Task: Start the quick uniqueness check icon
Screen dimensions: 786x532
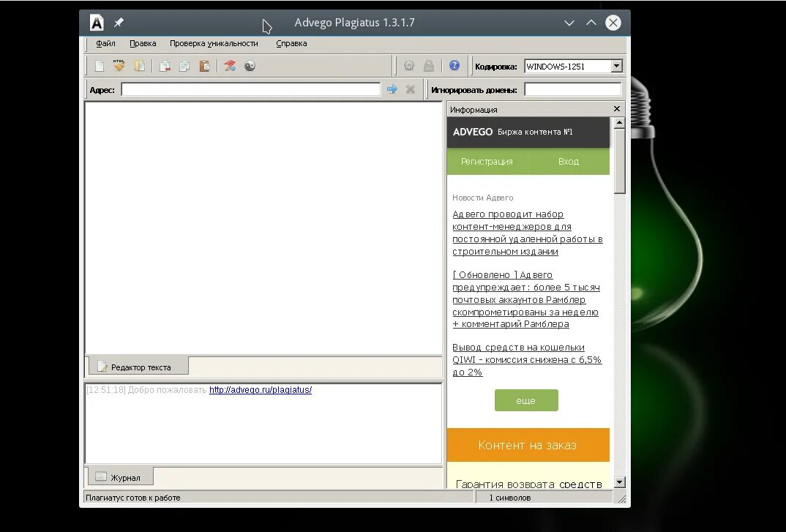Action: click(x=230, y=66)
